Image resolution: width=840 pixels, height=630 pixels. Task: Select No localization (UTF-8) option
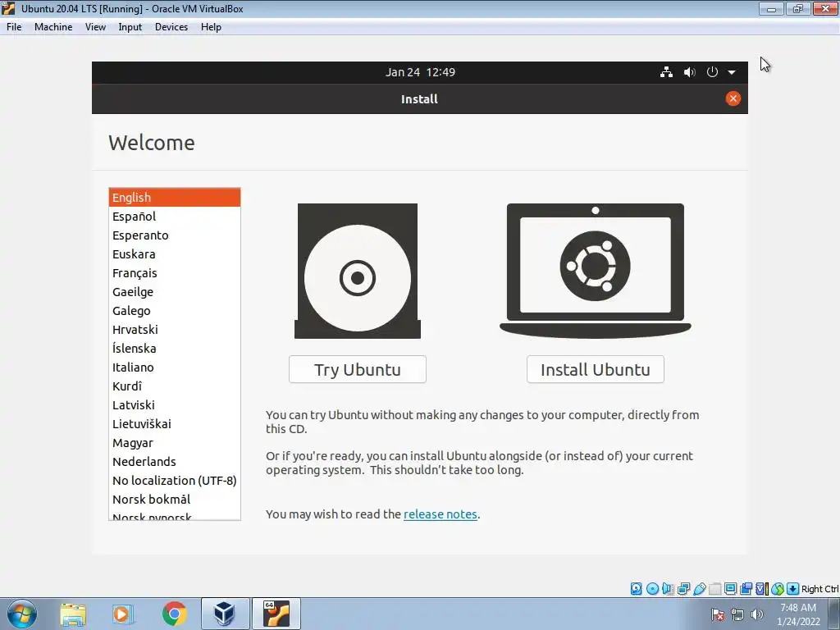[x=175, y=481]
